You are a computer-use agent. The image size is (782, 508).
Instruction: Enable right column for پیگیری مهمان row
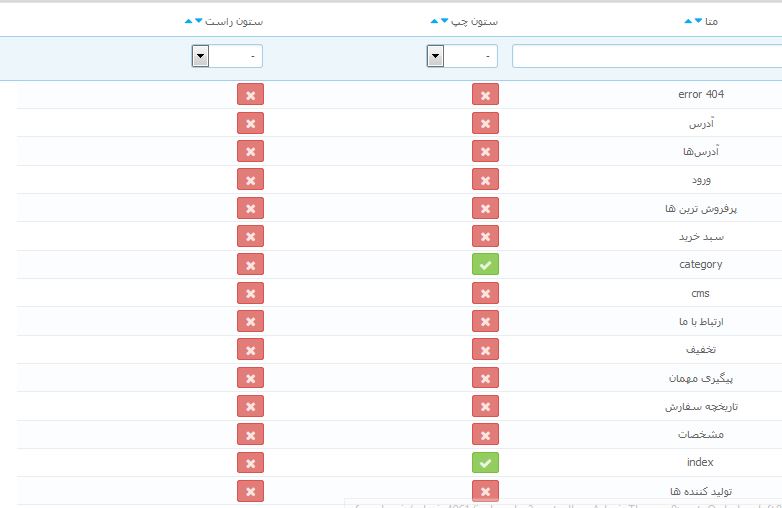tap(250, 378)
